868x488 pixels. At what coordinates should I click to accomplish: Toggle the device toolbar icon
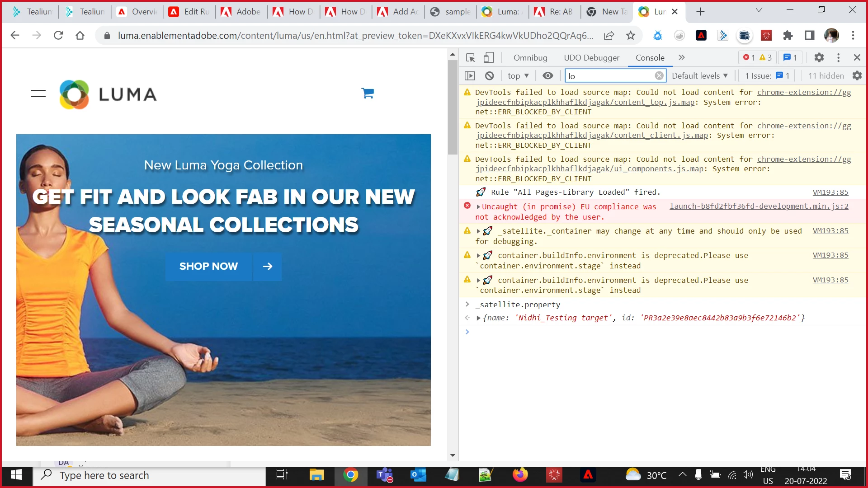coord(488,57)
